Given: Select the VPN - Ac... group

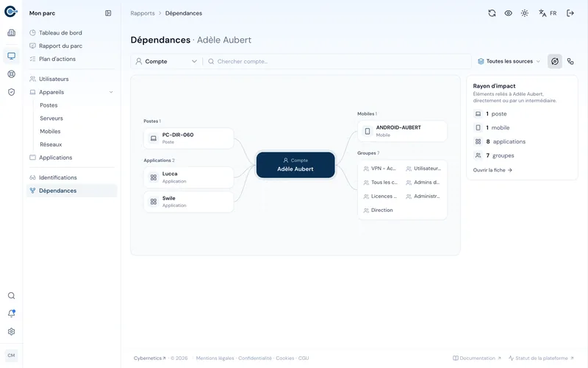Looking at the screenshot, I should pyautogui.click(x=380, y=169).
